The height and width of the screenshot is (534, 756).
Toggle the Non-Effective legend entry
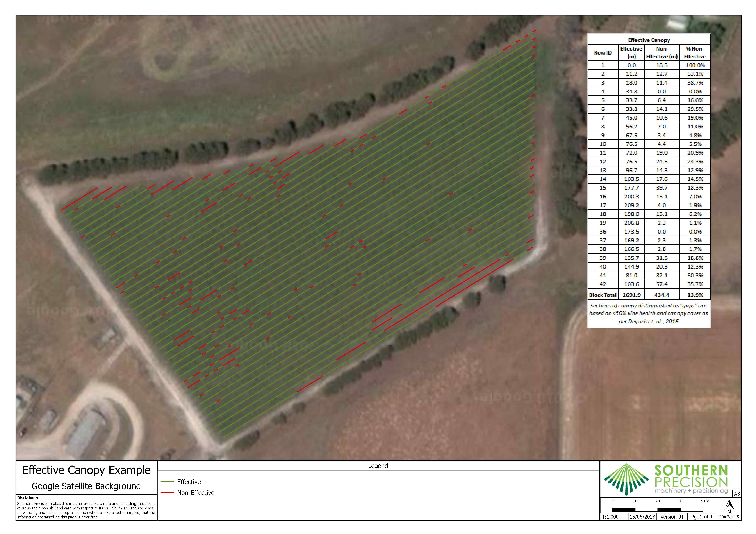pyautogui.click(x=196, y=493)
